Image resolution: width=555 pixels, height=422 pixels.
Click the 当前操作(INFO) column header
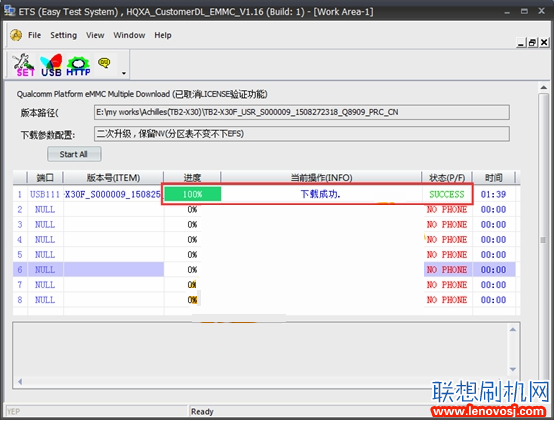click(x=321, y=178)
